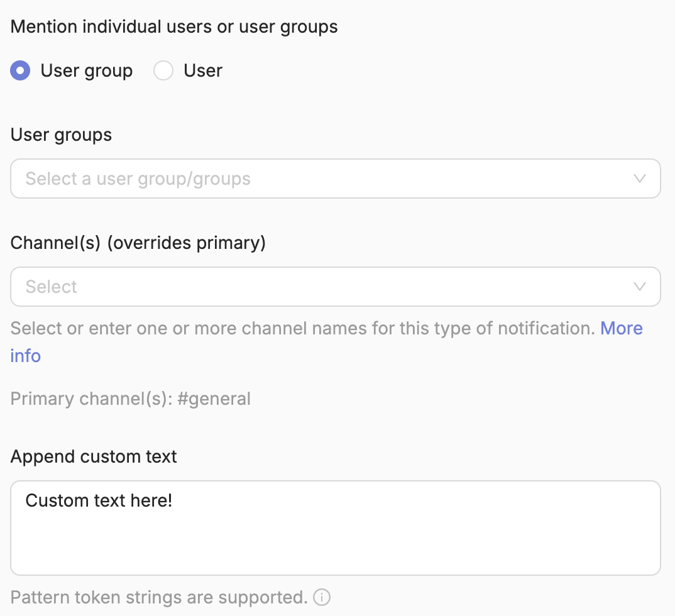
Task: Click the "Channel(s) (overrides primary)" label
Action: click(138, 243)
